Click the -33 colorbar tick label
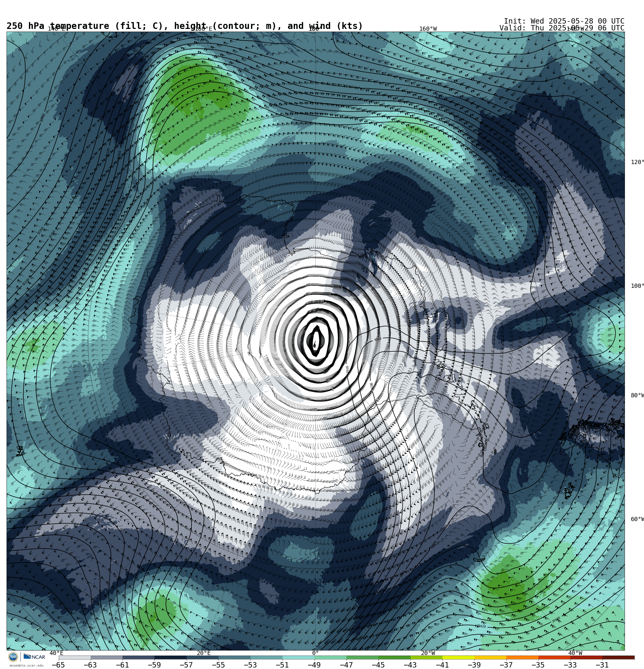Screen dimensions: 644x669 [x=570, y=665]
